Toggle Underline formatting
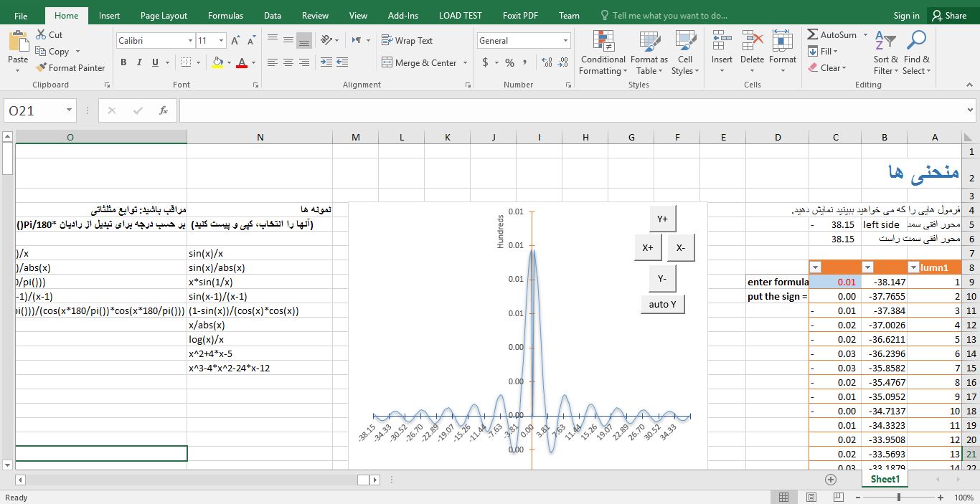 pos(155,62)
